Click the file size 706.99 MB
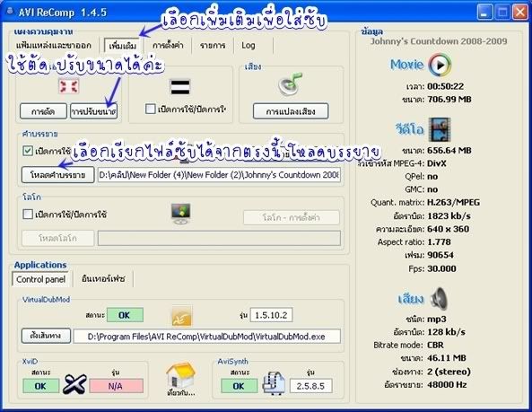The image size is (532, 412). pos(449,100)
